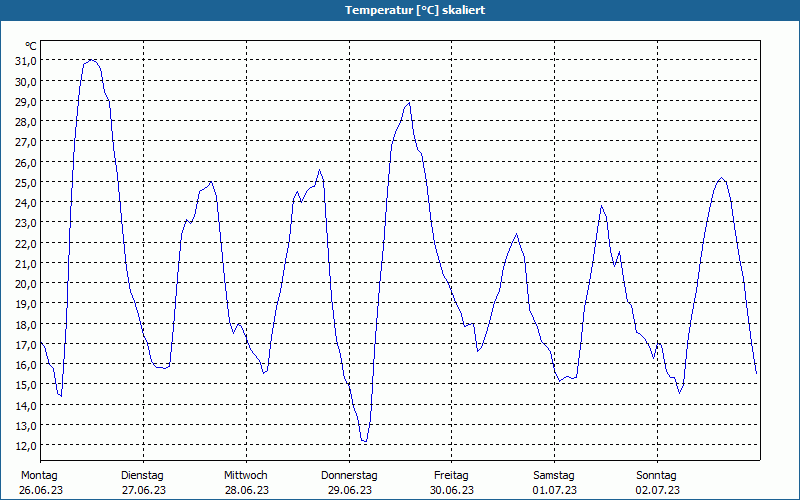Select the 29.06.23 date label
Image resolution: width=800 pixels, height=500 pixels.
pos(349,490)
